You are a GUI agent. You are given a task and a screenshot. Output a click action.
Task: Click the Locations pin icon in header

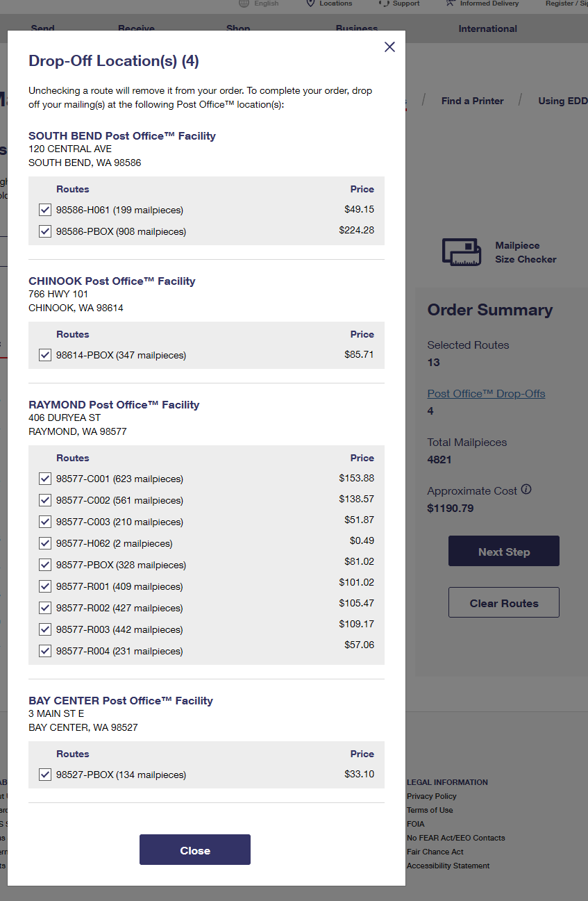[x=310, y=3]
